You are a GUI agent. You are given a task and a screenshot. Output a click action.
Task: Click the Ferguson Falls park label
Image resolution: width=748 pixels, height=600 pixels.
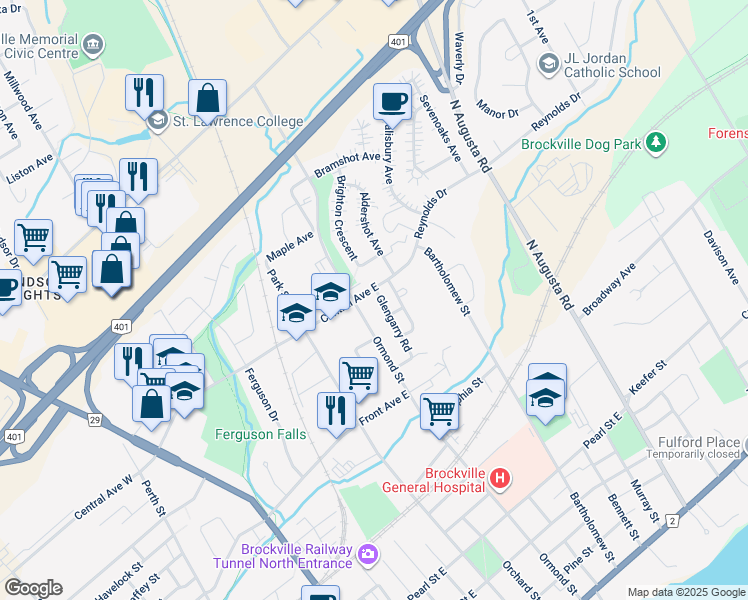pos(260,434)
